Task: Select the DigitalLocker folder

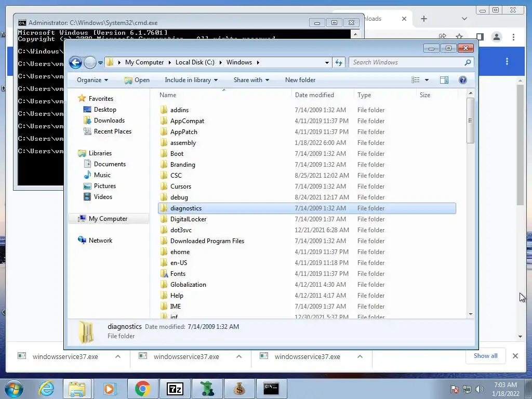Action: pyautogui.click(x=188, y=219)
